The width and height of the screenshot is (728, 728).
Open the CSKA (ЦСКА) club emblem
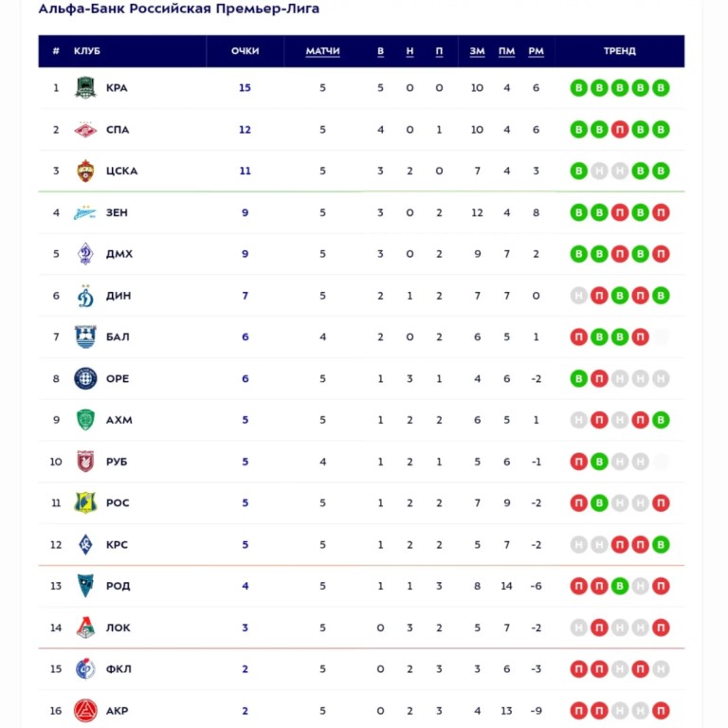(85, 171)
